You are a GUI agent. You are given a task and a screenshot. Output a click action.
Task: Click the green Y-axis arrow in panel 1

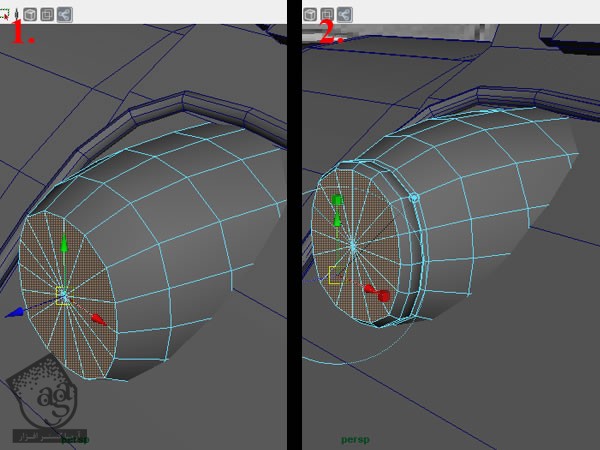[65, 244]
